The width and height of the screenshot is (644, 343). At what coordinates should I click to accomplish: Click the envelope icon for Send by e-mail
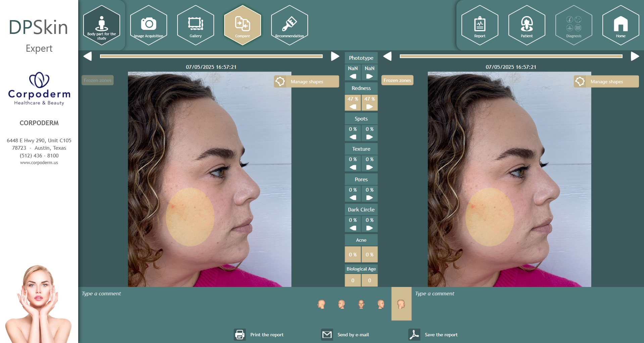pos(327,335)
